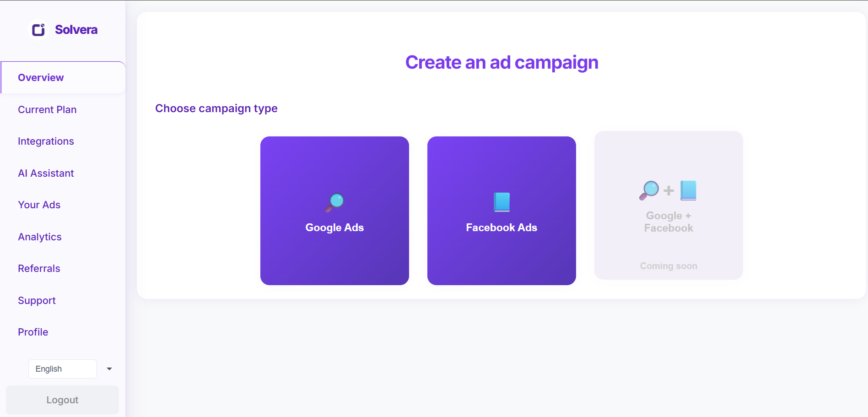The height and width of the screenshot is (417, 868).
Task: Go to the Referrals page
Action: coord(39,268)
